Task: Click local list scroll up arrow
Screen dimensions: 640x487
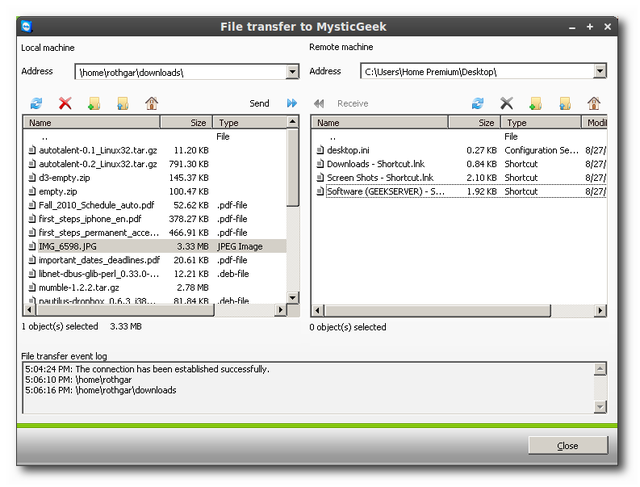Action: click(293, 122)
